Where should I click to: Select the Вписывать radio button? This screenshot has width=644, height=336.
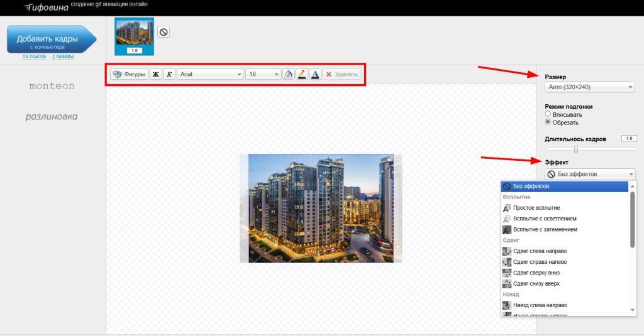pos(548,114)
